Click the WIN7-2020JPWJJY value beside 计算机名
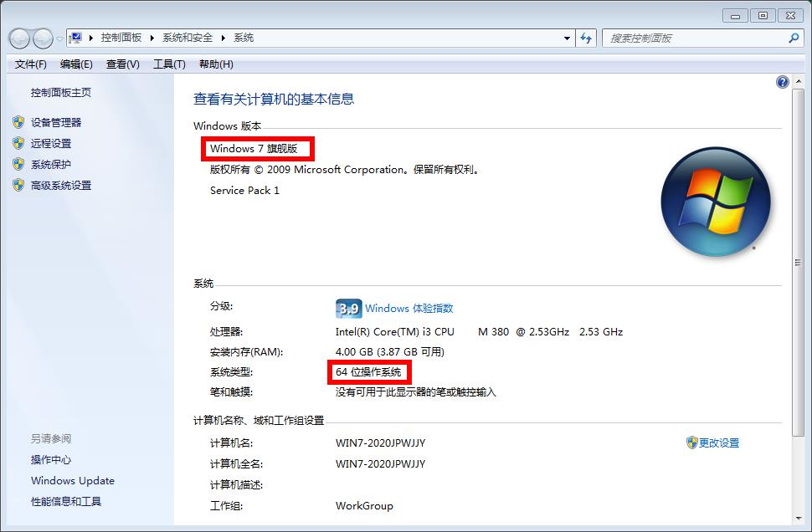Viewport: 812px width, 532px height. click(381, 443)
